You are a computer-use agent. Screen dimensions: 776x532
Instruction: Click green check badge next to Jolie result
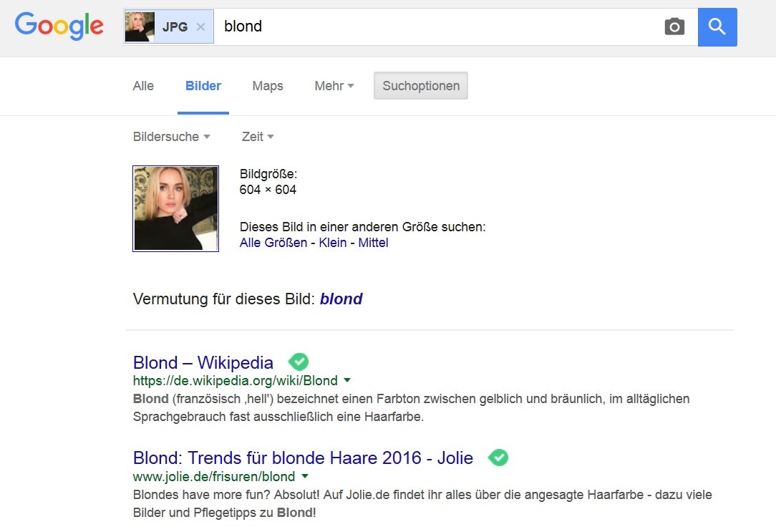click(498, 458)
